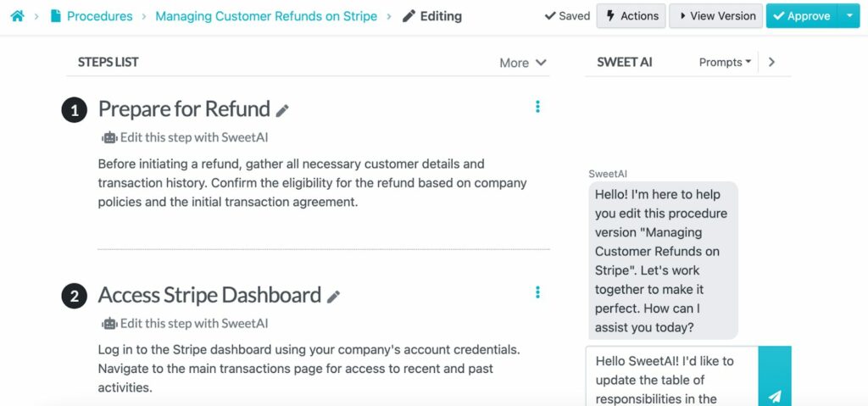
Task: Approve the procedure version
Action: tap(802, 16)
